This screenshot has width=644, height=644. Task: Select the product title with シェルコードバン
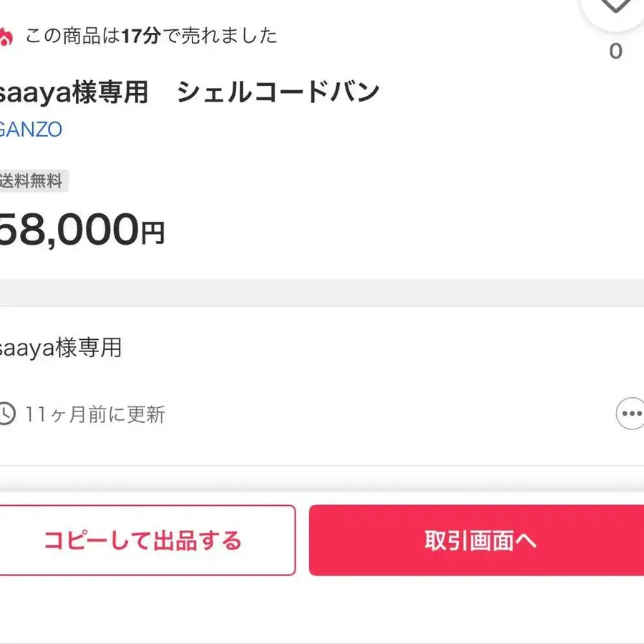[189, 92]
